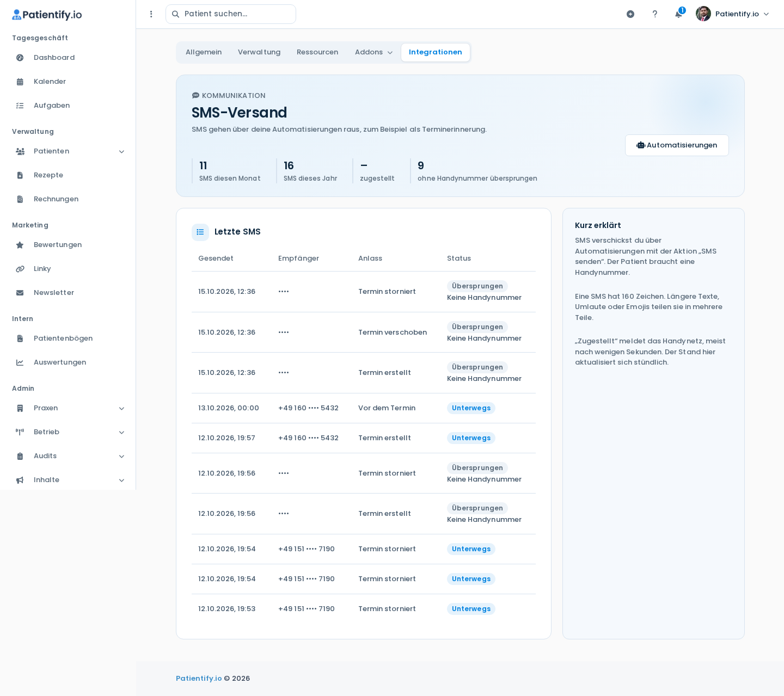The width and height of the screenshot is (784, 696).
Task: Click the Rezepte document icon
Action: [20, 175]
